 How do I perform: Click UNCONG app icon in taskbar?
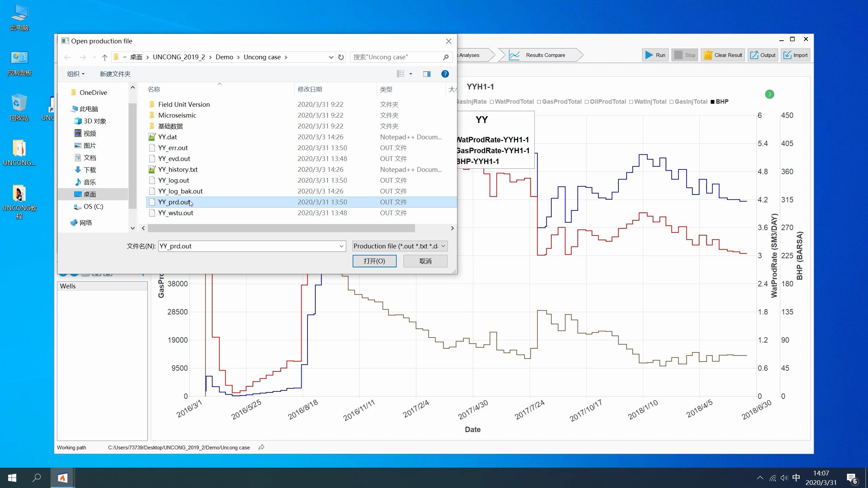pyautogui.click(x=62, y=478)
